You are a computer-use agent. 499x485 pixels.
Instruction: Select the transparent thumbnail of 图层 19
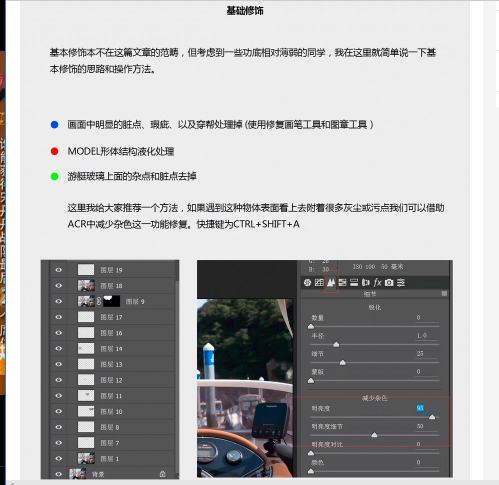[86, 270]
